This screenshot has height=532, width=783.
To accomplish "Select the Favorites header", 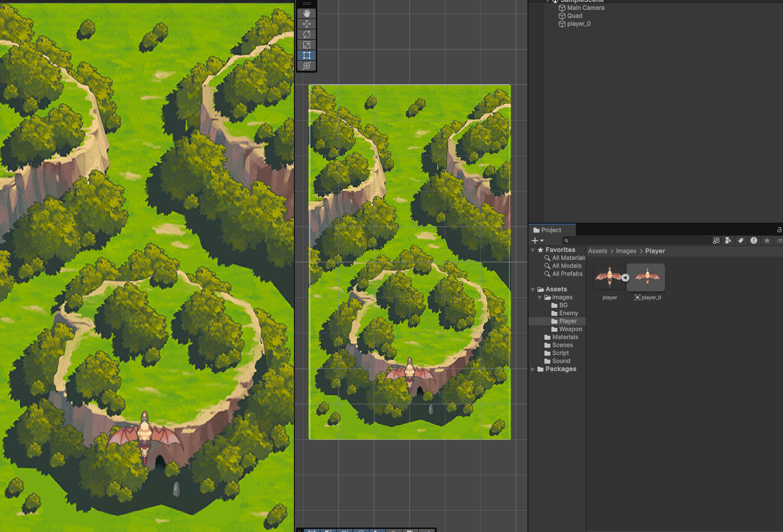I will click(556, 250).
